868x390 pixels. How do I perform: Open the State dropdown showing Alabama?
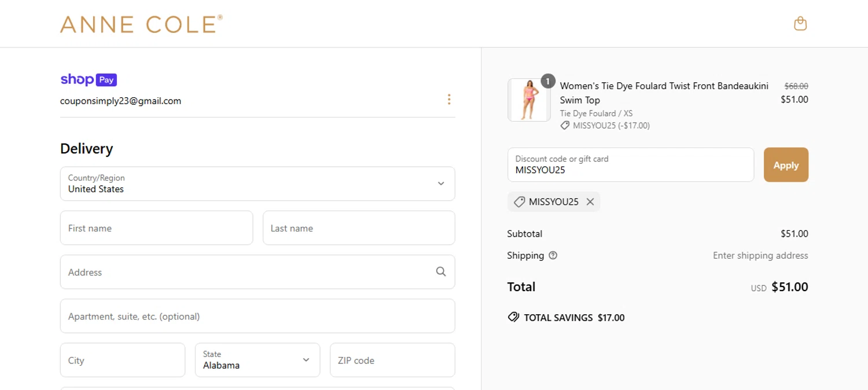pyautogui.click(x=258, y=360)
